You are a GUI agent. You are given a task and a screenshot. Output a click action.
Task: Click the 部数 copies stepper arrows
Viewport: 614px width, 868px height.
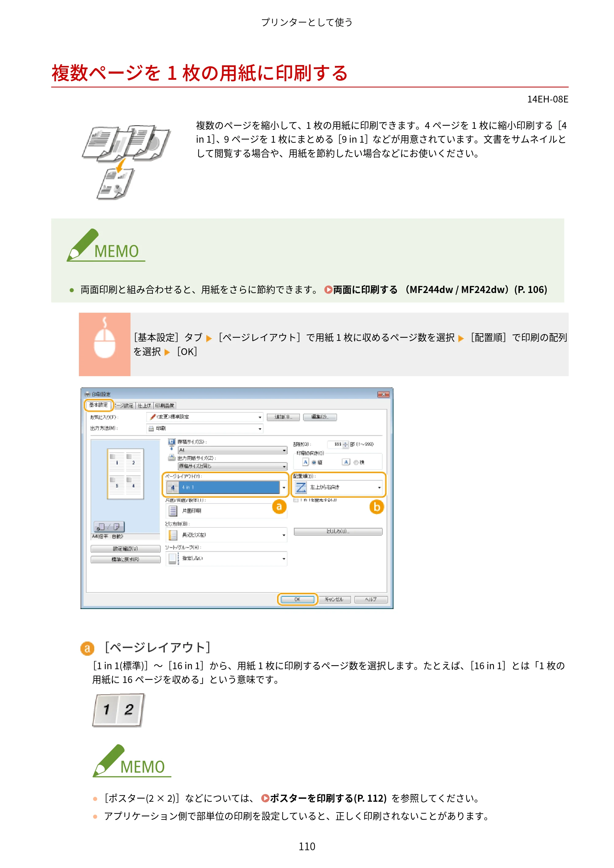click(x=345, y=445)
